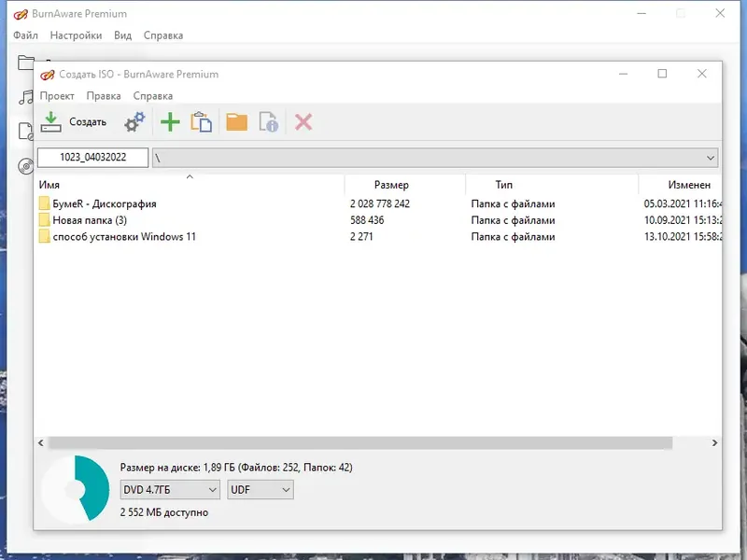The height and width of the screenshot is (560, 747).
Task: Open the Файл menu in main window
Action: pos(26,35)
